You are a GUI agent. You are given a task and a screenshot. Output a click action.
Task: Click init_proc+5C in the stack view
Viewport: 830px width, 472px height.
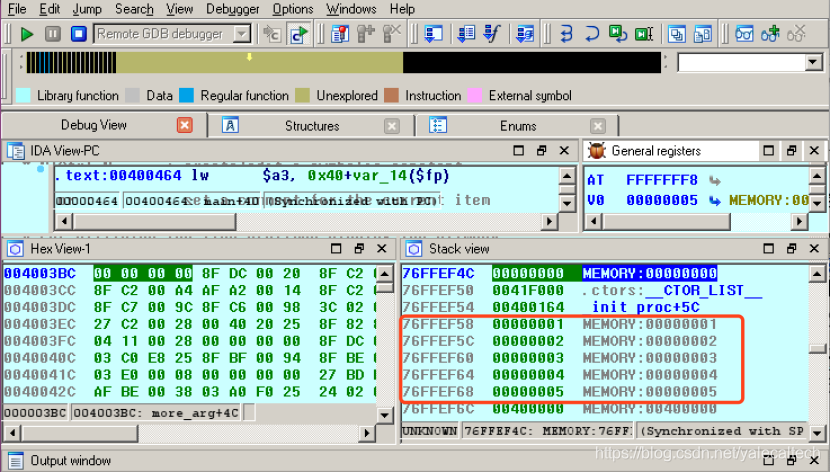click(x=645, y=307)
